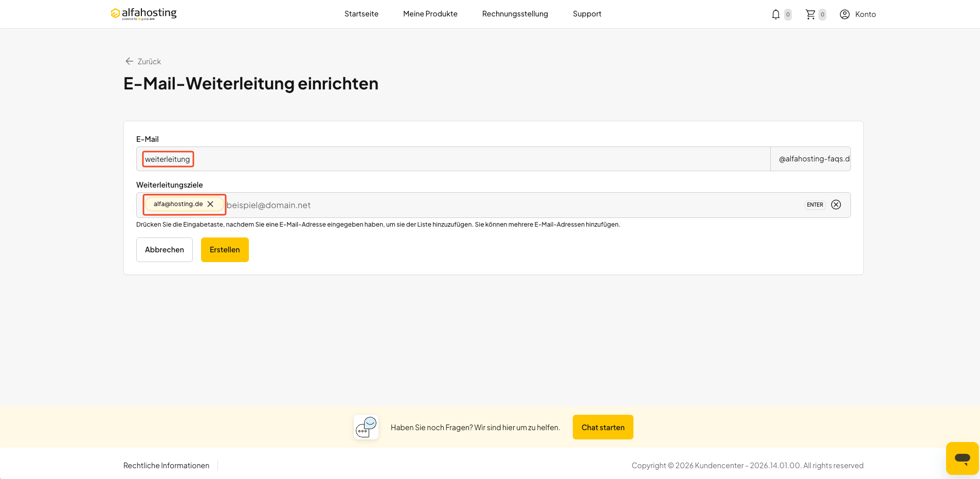Open floating chat widget button
This screenshot has height=479, width=980.
click(963, 458)
